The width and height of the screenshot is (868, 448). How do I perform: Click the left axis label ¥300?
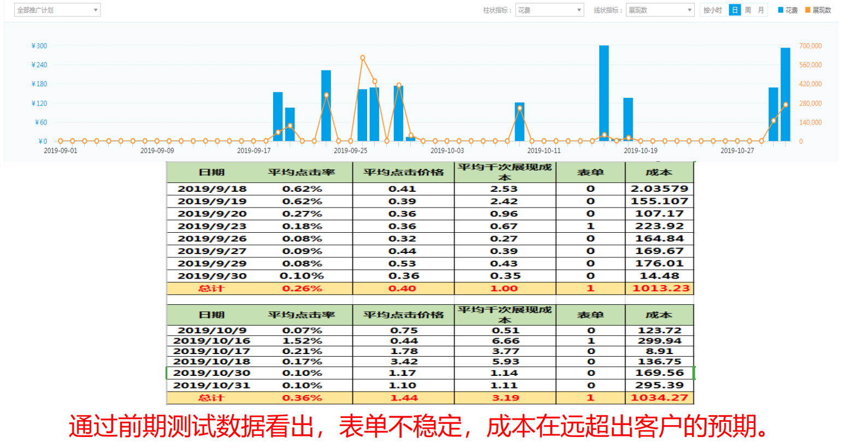pyautogui.click(x=39, y=46)
